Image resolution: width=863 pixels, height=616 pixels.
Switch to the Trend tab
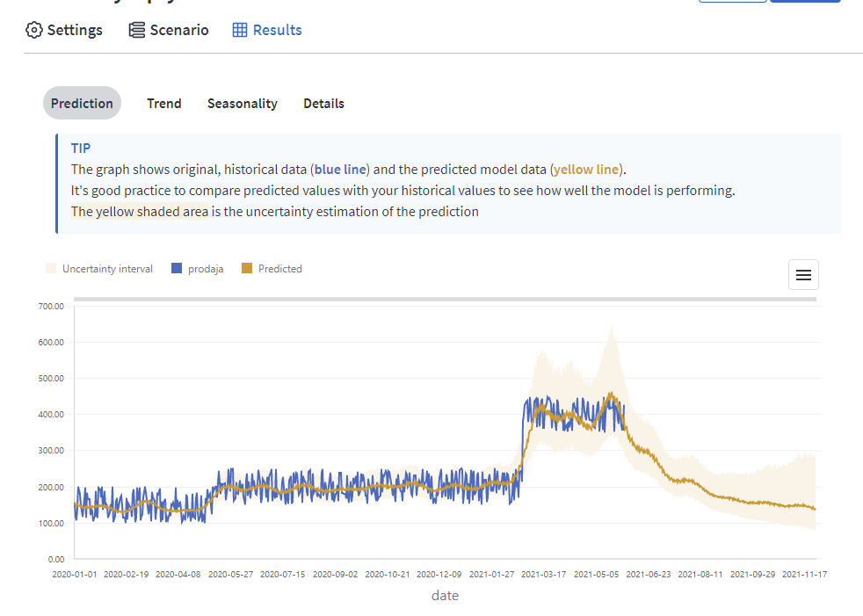pyautogui.click(x=163, y=103)
